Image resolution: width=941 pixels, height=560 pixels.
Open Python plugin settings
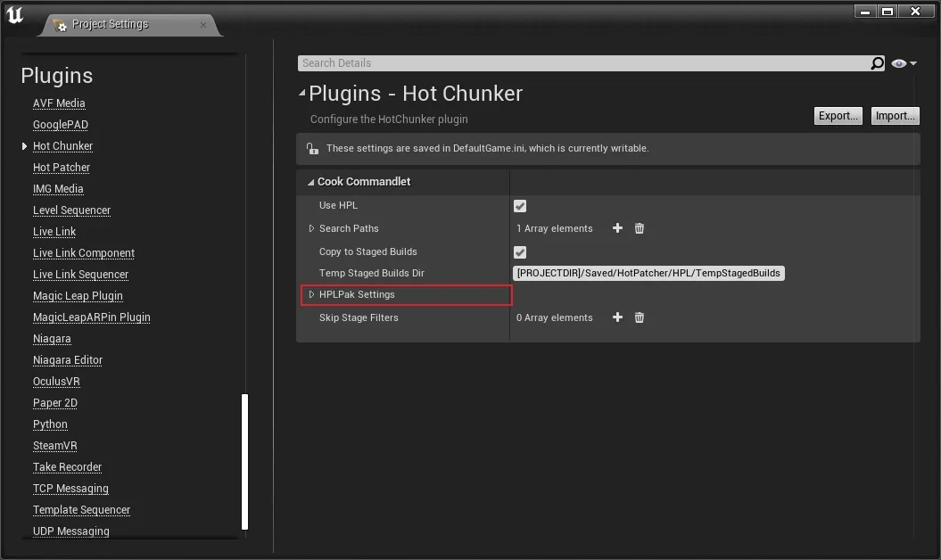(x=50, y=424)
